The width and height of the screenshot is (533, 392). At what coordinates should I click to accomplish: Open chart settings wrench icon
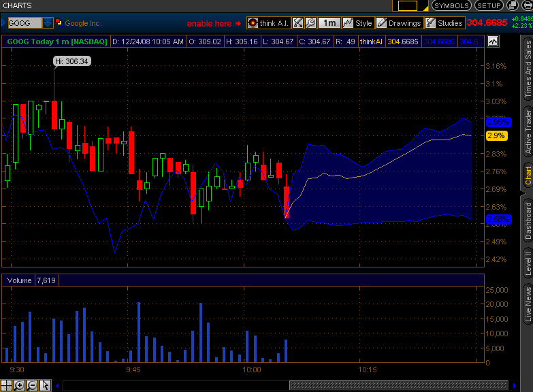coord(310,23)
